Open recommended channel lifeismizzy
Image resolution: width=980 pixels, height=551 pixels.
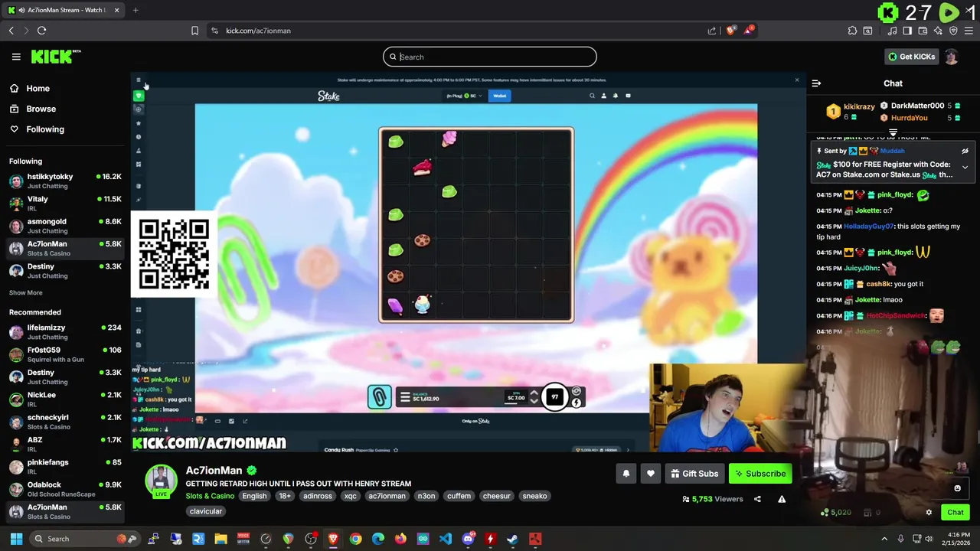[x=65, y=331]
